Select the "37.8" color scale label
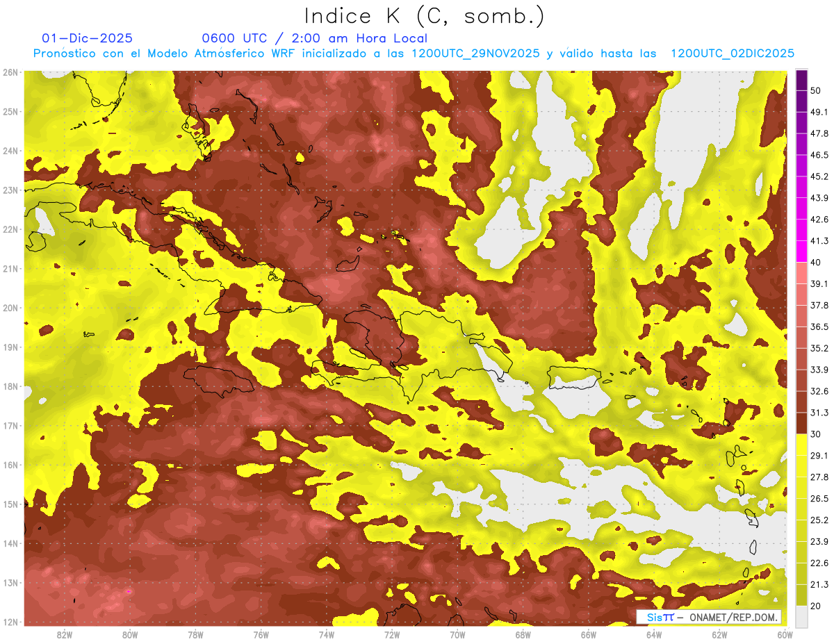This screenshot has width=834, height=644. (819, 305)
